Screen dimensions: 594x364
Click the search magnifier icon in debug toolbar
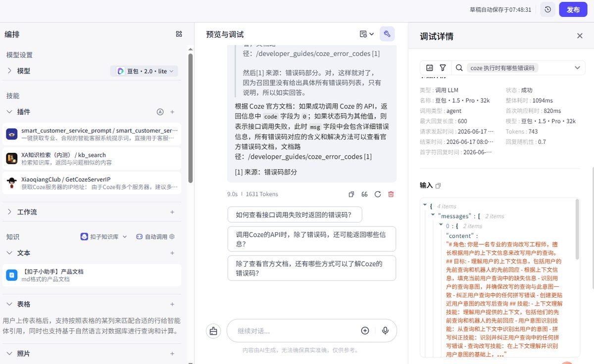(x=459, y=68)
